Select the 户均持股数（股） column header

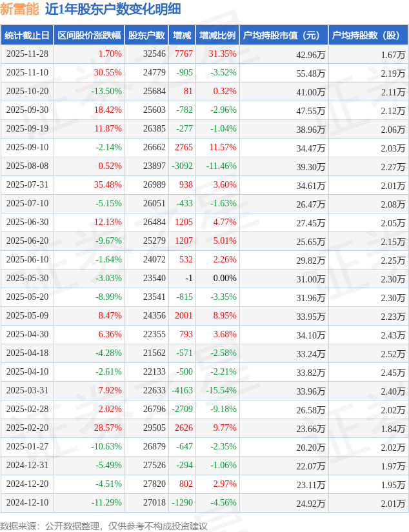[x=366, y=35]
